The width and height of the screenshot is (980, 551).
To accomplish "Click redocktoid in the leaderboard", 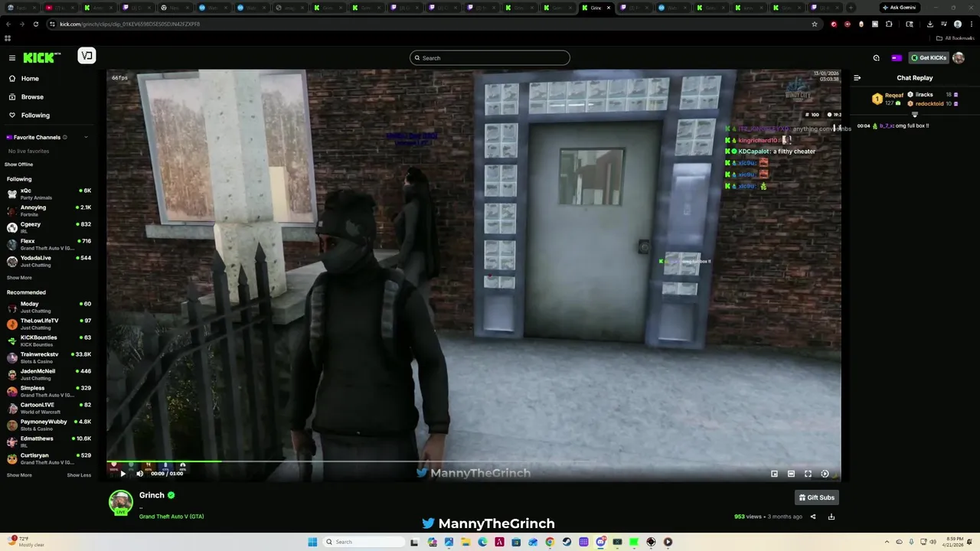I will coord(929,103).
